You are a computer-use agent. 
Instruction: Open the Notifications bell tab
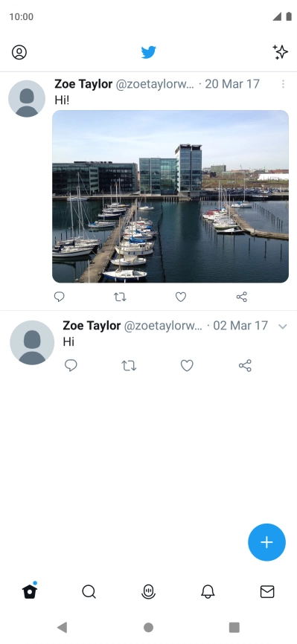point(208,592)
